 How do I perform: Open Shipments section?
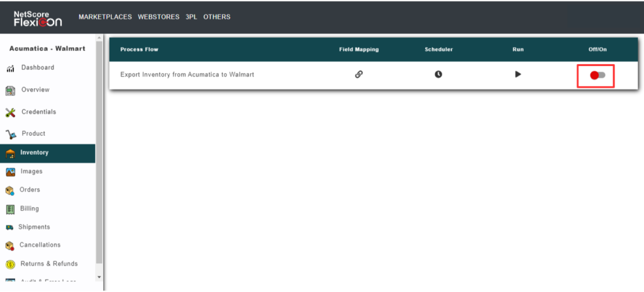pyautogui.click(x=34, y=227)
